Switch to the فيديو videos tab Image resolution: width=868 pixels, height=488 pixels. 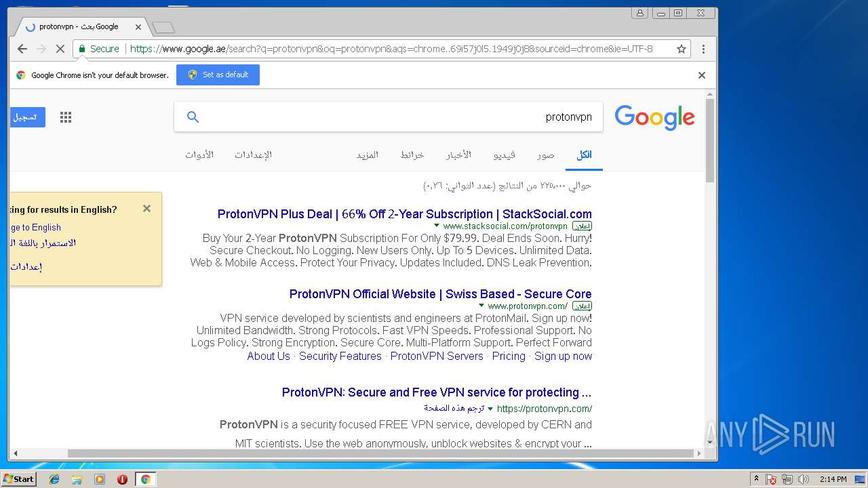click(504, 155)
